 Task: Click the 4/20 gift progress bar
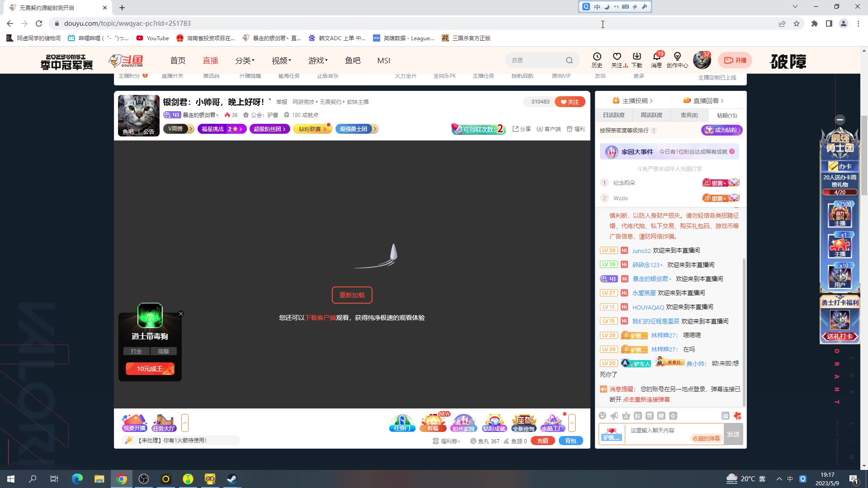[840, 192]
